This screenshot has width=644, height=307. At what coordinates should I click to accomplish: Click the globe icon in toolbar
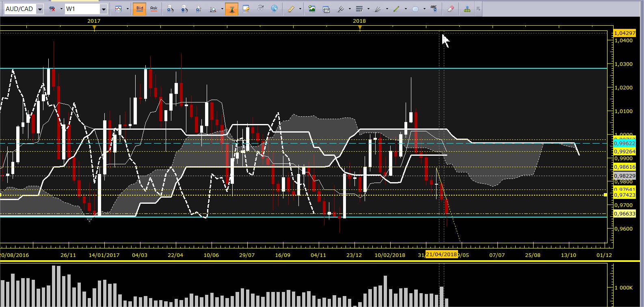pyautogui.click(x=274, y=9)
